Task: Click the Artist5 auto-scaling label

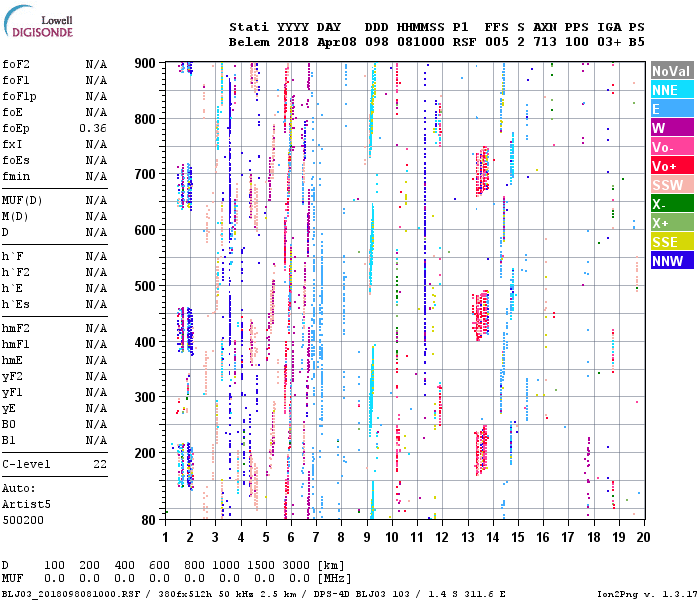Action: (x=26, y=504)
